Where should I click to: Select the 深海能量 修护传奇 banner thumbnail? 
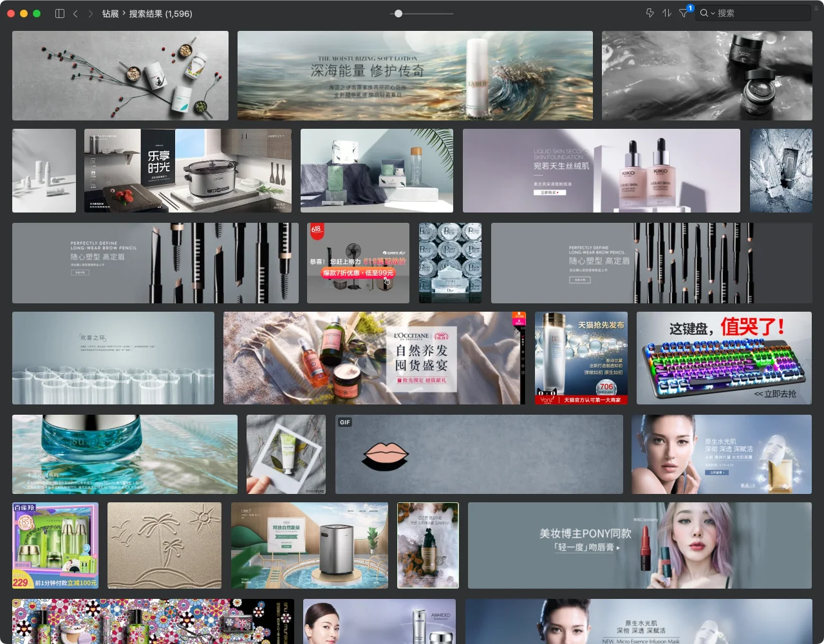tap(415, 75)
